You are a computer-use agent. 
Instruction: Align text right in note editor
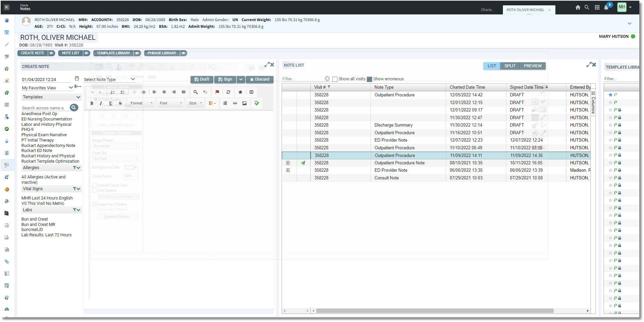pyautogui.click(x=174, y=92)
